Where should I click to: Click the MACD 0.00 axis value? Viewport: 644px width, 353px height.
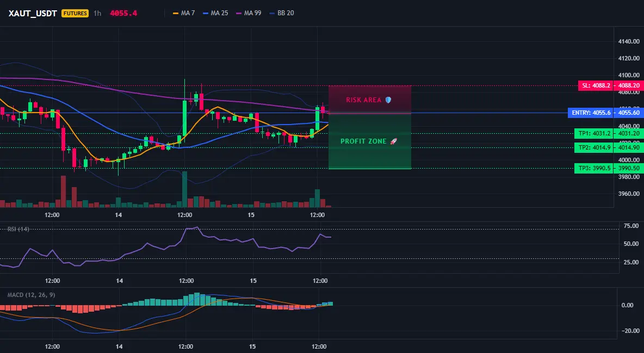click(x=627, y=305)
